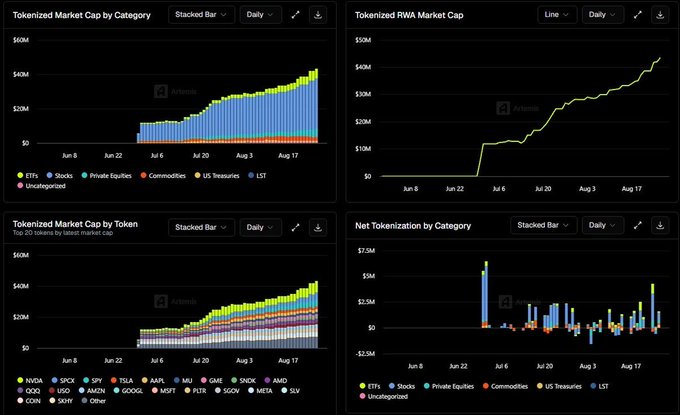The height and width of the screenshot is (415, 680).
Task: Toggle the NVDA token legend entry
Action: point(30,380)
